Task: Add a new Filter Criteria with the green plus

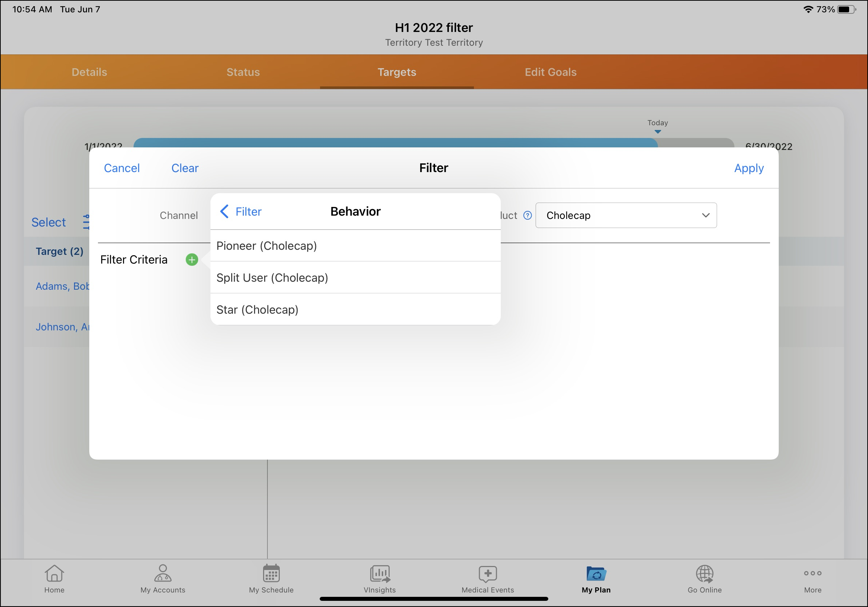Action: pyautogui.click(x=192, y=260)
